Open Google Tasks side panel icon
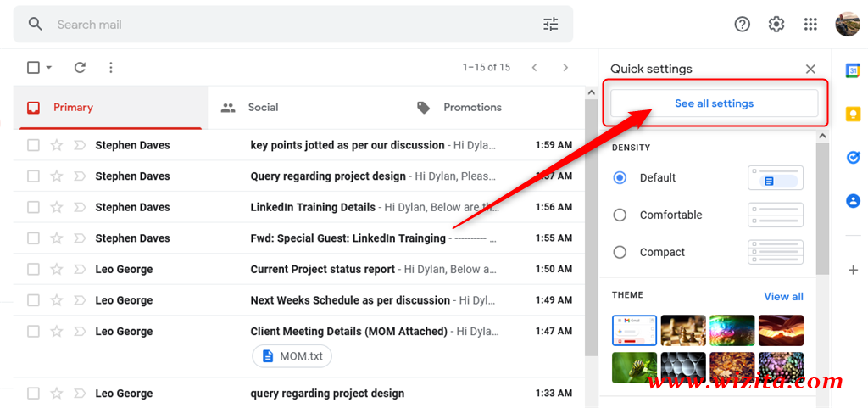 (853, 157)
